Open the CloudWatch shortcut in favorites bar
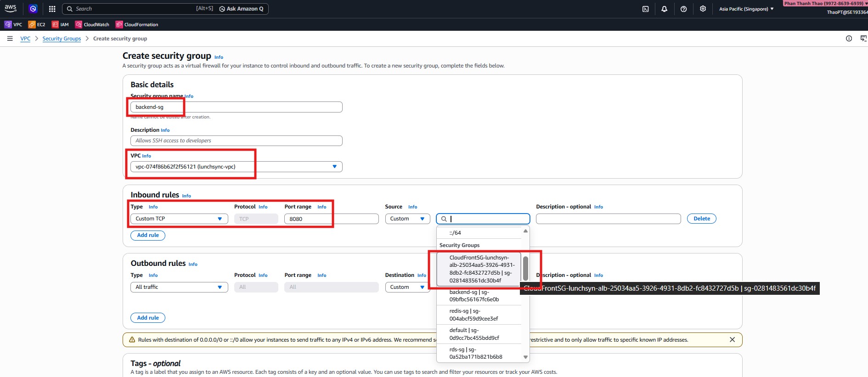 [92, 24]
